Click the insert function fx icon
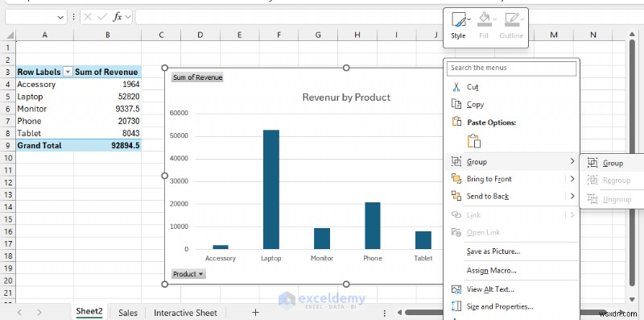 pos(118,17)
